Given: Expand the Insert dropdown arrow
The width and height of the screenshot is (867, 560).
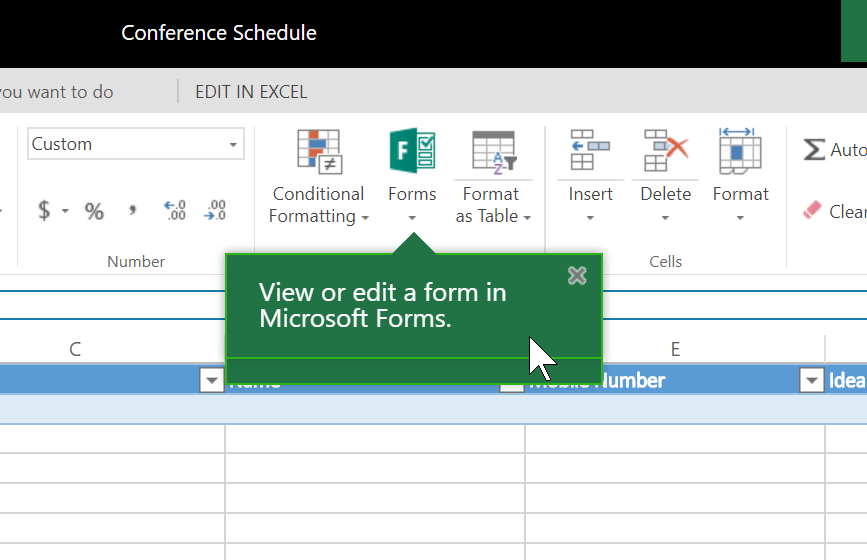Looking at the screenshot, I should (590, 218).
